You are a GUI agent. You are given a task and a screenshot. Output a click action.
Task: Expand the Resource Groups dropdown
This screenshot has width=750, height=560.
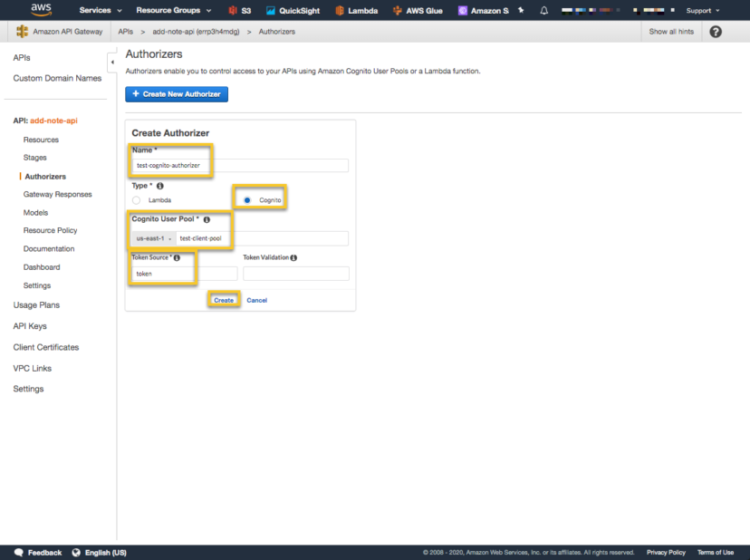pos(168,11)
